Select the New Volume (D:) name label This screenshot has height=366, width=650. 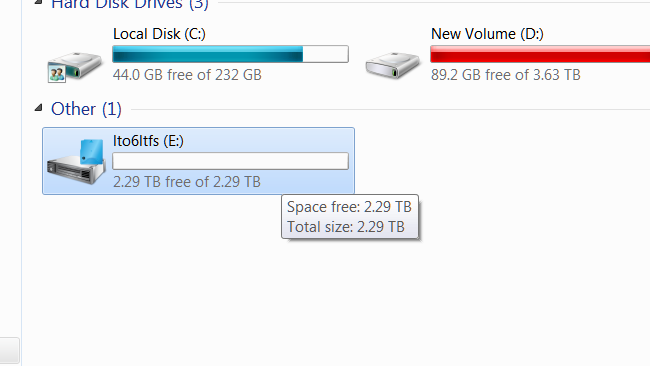(487, 34)
